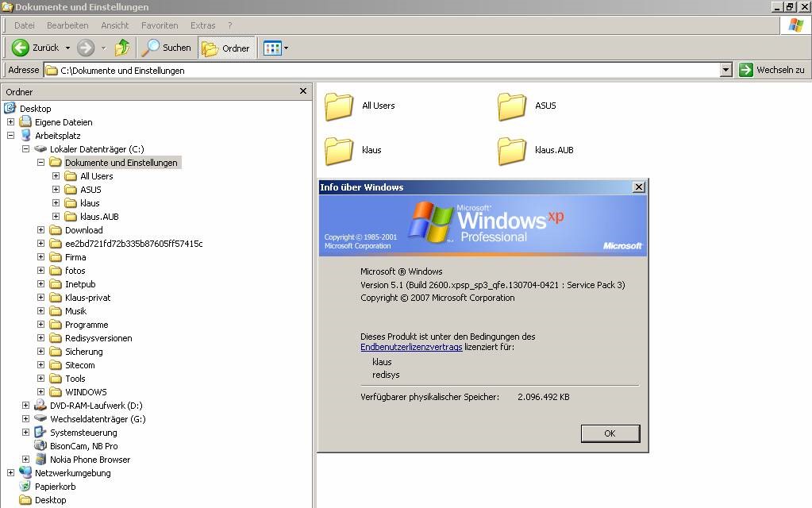Select Wechseldatenträger (G:) drive icon
812x508 pixels.
(x=40, y=418)
